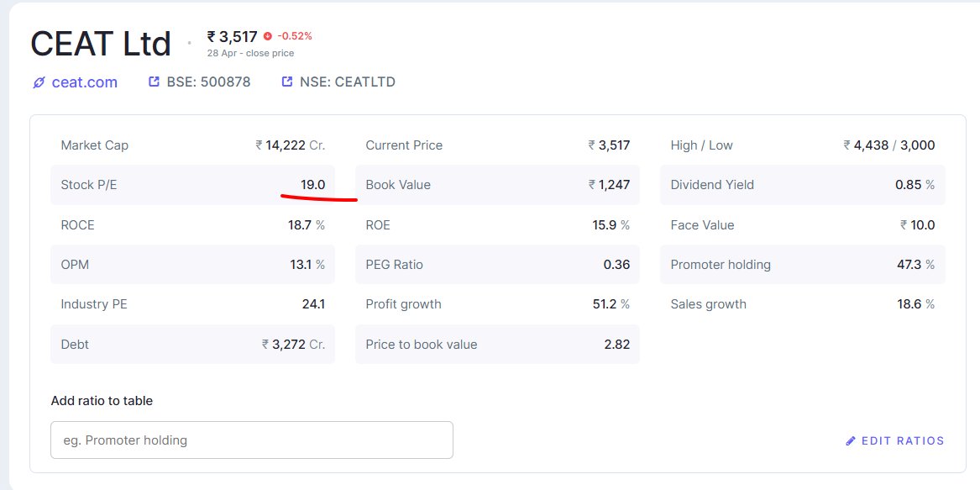Screen dimensions: 980x490
Task: Click the ROCE label
Action: 77,224
